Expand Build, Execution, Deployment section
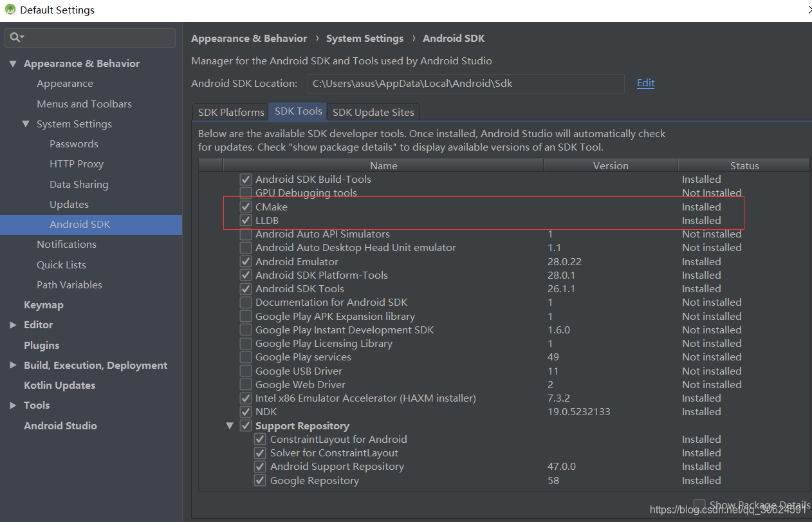The width and height of the screenshot is (812, 522). [13, 366]
